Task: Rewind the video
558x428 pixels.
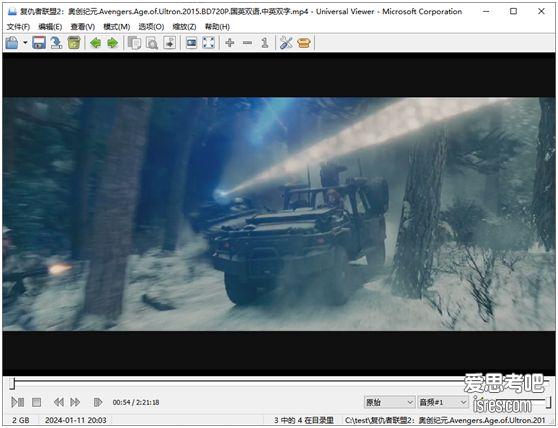Action: point(59,402)
